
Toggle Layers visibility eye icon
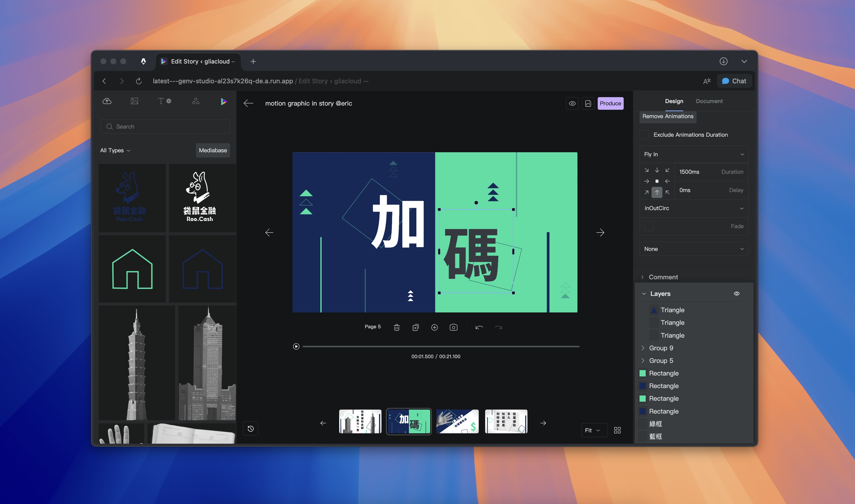pos(736,294)
